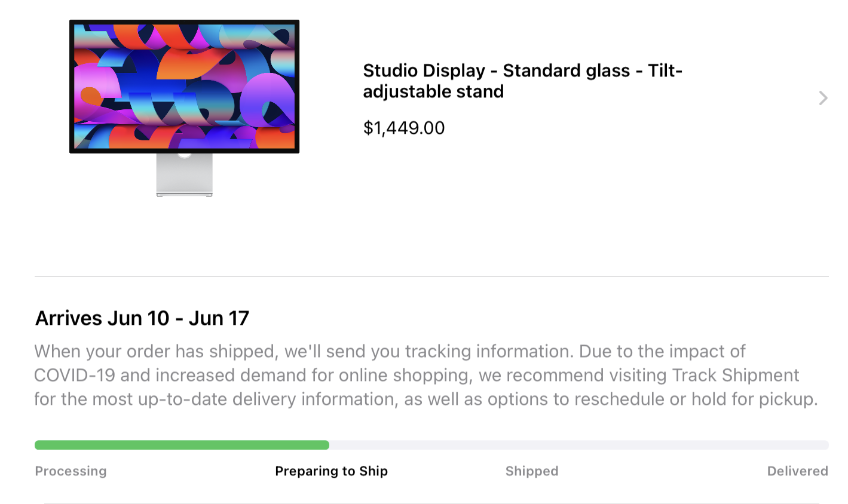Open the Studio Display product details chevron

(x=823, y=98)
